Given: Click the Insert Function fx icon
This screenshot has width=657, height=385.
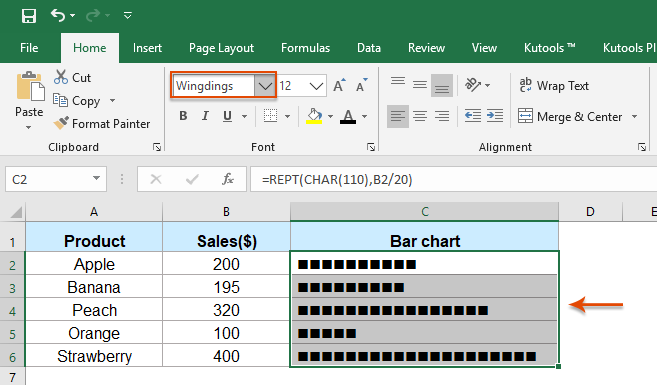Looking at the screenshot, I should (228, 179).
